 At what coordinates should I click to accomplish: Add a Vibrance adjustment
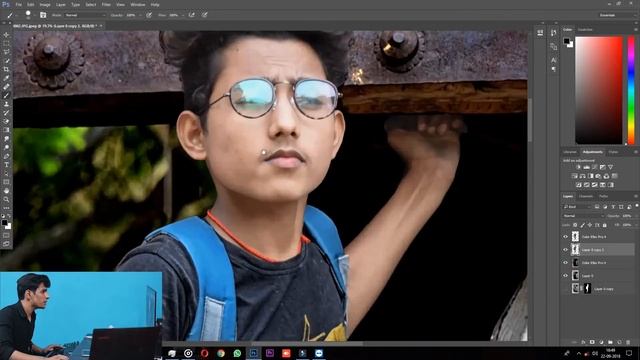610,167
